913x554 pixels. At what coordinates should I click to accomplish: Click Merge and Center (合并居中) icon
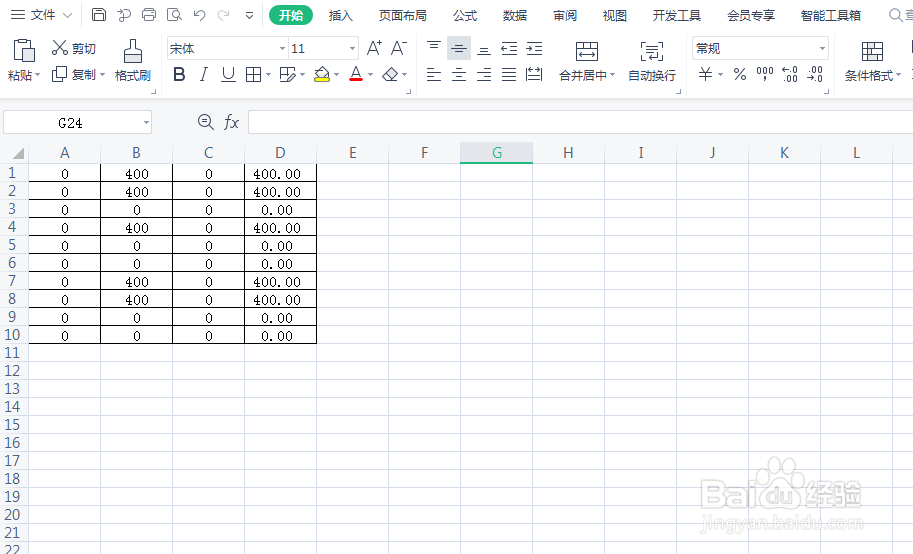(586, 51)
